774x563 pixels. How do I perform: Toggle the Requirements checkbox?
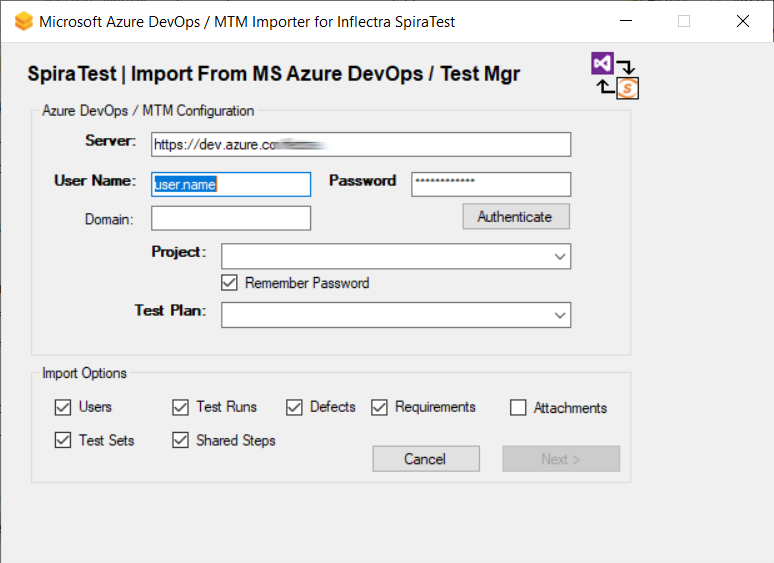(x=379, y=407)
